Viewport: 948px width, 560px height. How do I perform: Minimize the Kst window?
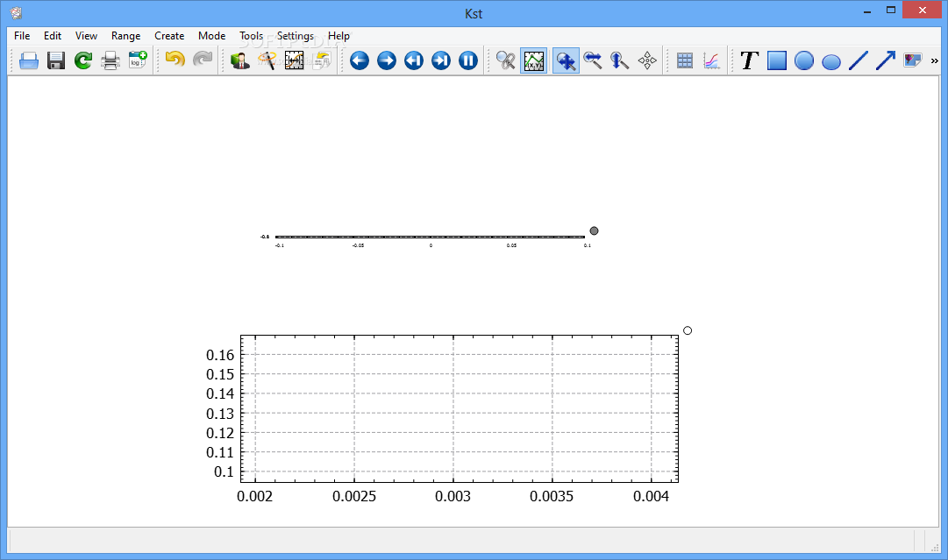[867, 11]
